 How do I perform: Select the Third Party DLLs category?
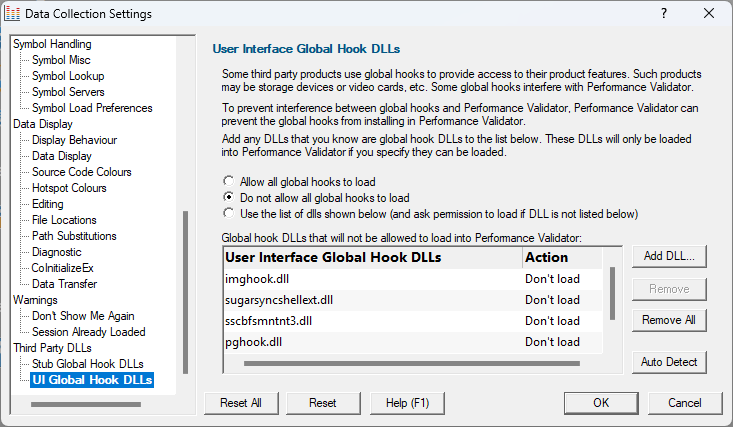click(x=52, y=348)
